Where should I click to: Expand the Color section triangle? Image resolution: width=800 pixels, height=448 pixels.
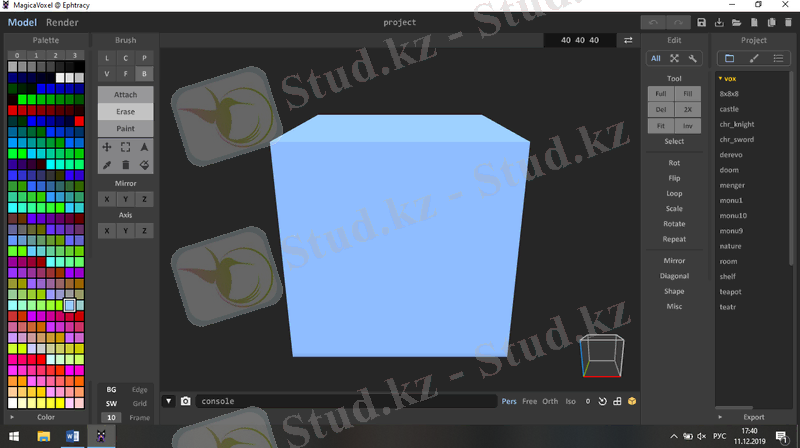[x=12, y=417]
